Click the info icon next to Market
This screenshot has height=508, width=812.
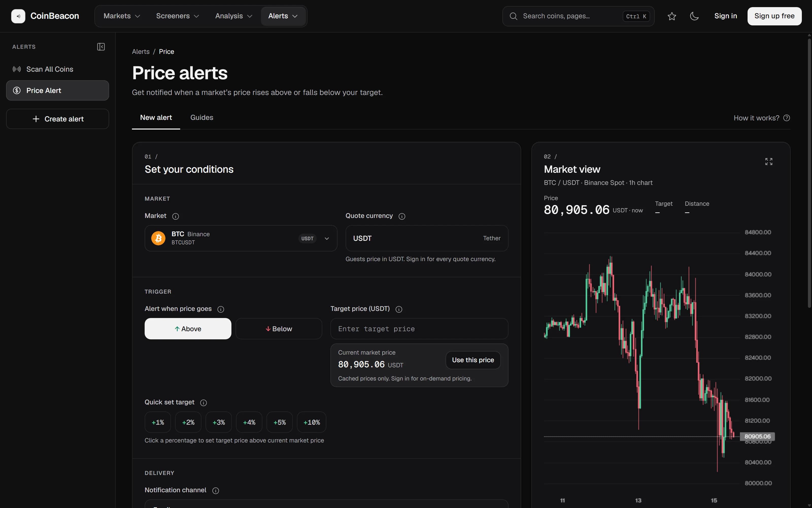click(x=176, y=216)
